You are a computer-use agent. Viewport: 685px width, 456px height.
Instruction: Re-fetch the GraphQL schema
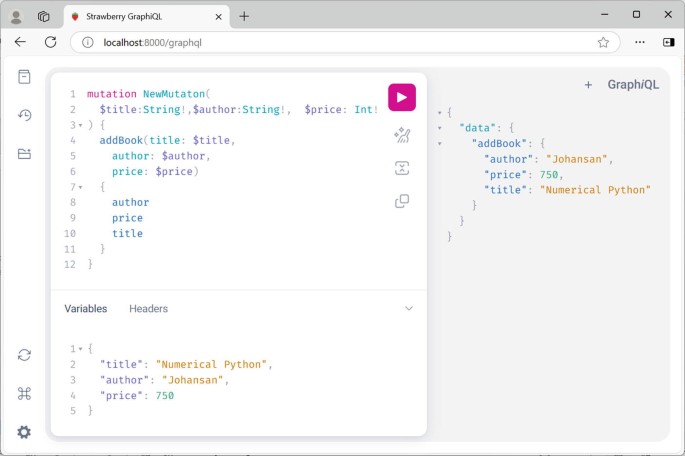(24, 355)
